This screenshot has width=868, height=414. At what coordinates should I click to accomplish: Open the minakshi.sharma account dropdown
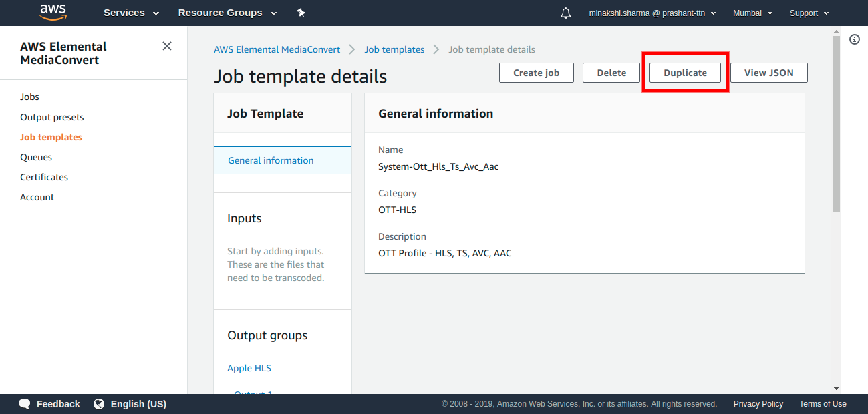point(652,13)
